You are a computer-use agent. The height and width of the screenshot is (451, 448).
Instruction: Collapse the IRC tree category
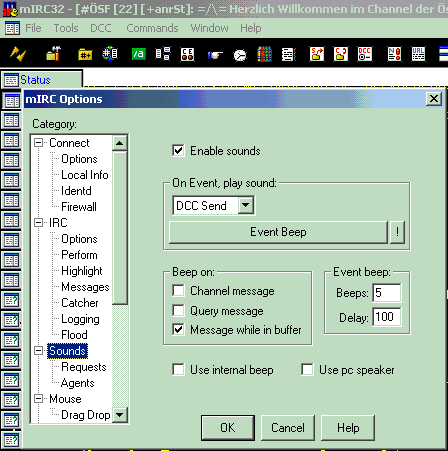tap(39, 222)
